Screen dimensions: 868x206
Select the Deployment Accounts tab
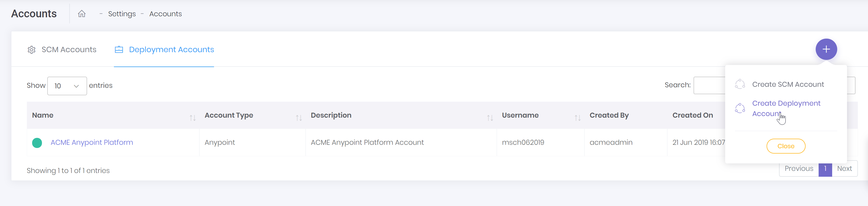(164, 50)
